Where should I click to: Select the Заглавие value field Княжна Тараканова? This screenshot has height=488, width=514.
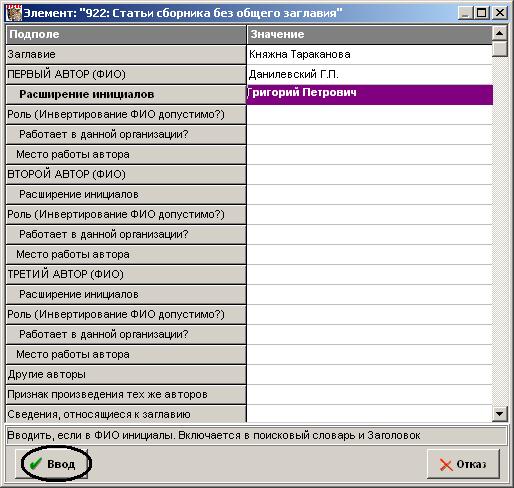point(369,54)
